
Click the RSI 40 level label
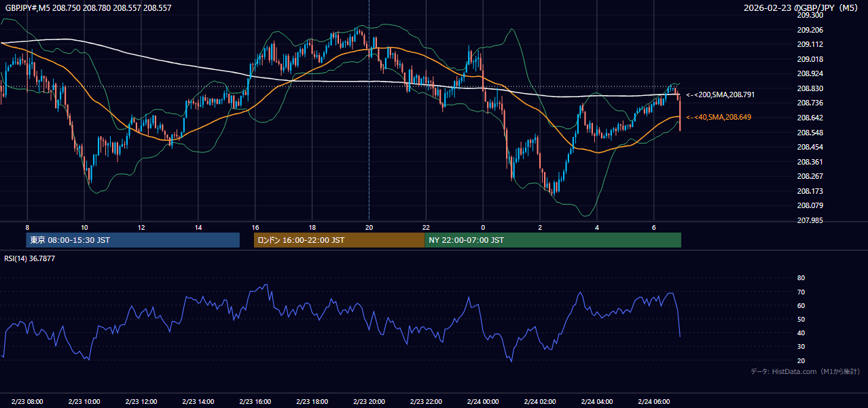point(801,333)
